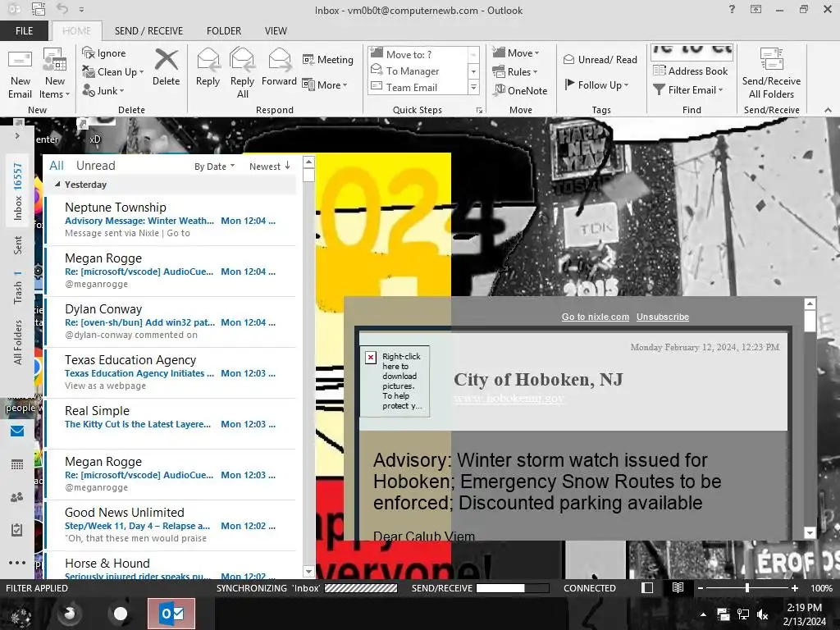840x630 pixels.
Task: Undo from the Quick Access Toolbar
Action: 62,9
